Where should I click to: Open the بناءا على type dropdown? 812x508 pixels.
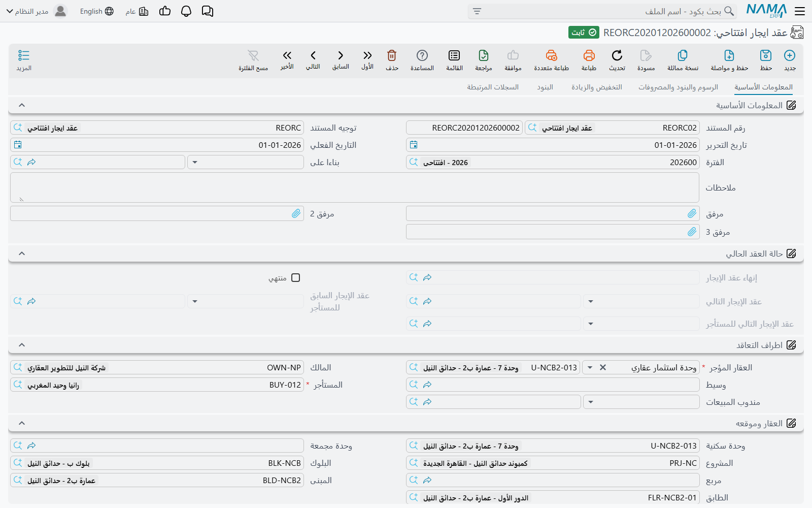coord(195,163)
